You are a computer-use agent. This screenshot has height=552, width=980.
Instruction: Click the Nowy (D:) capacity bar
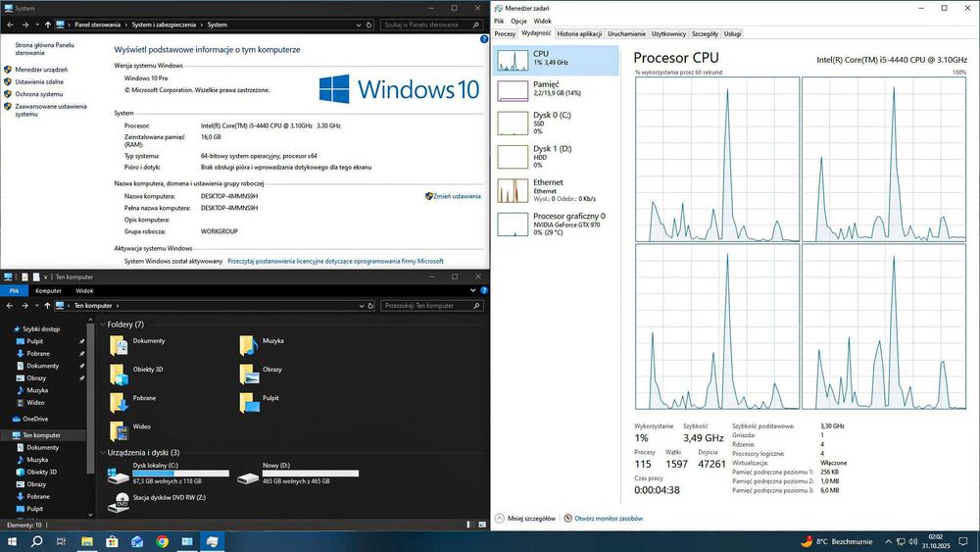(311, 474)
